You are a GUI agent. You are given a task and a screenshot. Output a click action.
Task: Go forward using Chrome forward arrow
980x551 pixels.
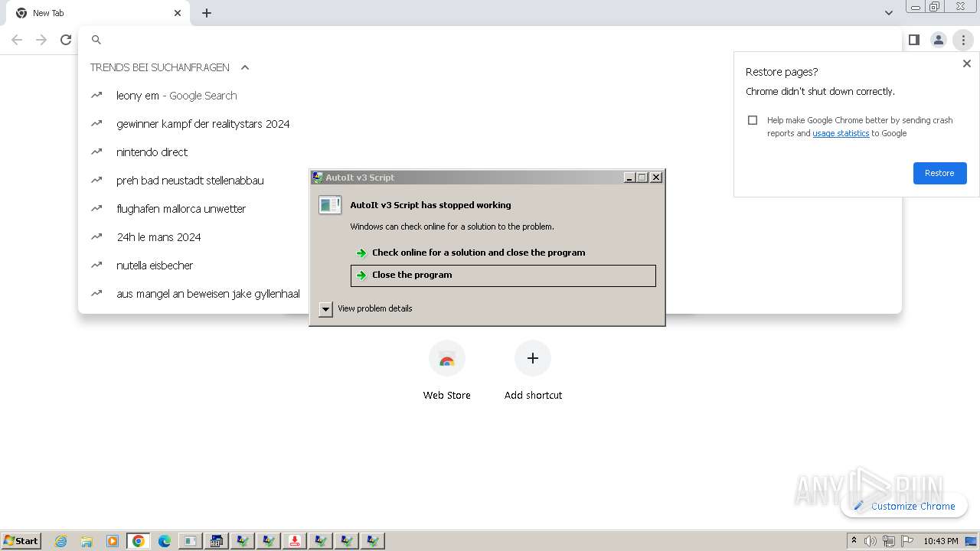click(x=41, y=40)
